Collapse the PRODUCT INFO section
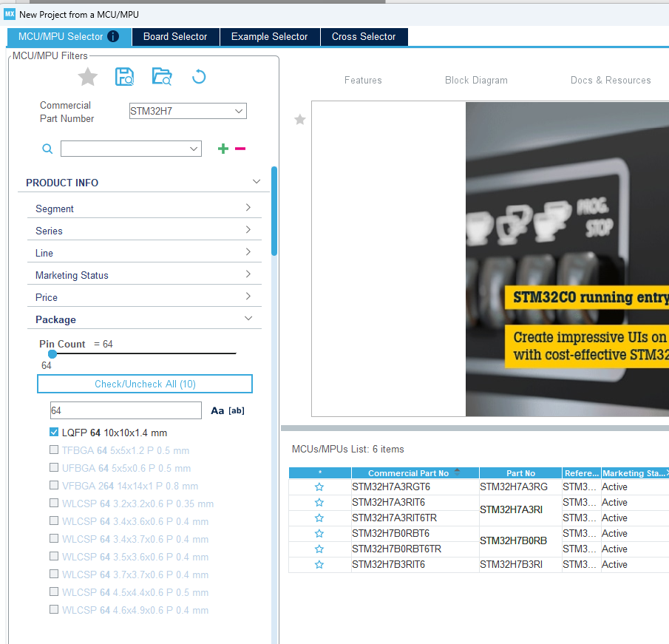 tap(257, 181)
